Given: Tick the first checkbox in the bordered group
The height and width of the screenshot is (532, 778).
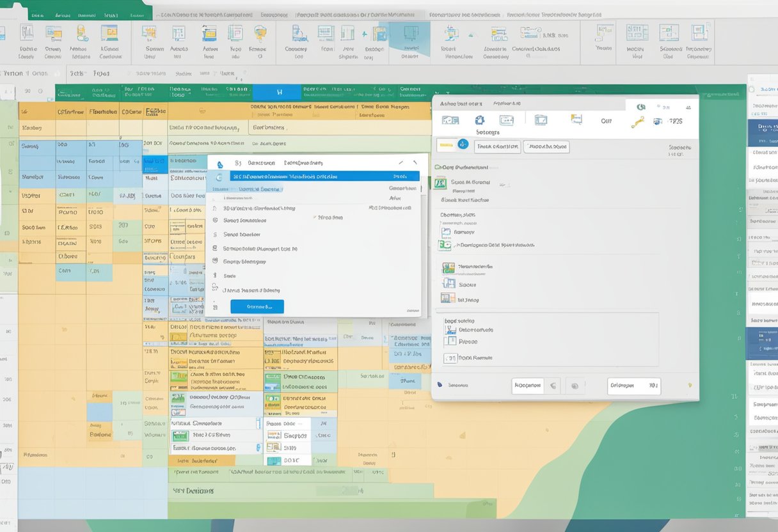Looking at the screenshot, I should click(450, 330).
